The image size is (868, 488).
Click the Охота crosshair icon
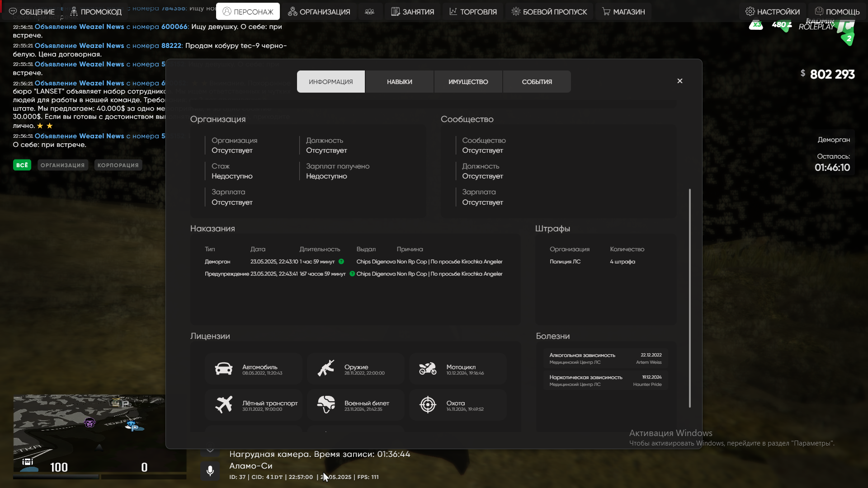(x=428, y=405)
